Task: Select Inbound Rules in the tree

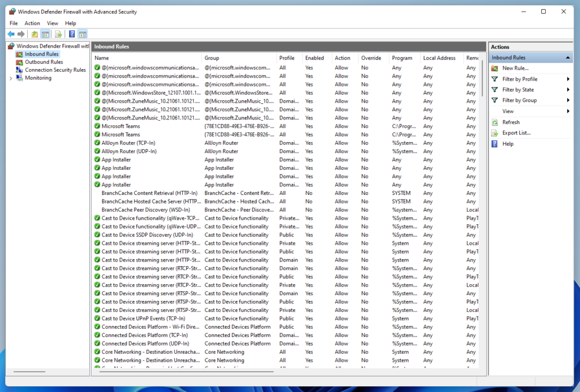Action: pyautogui.click(x=41, y=54)
